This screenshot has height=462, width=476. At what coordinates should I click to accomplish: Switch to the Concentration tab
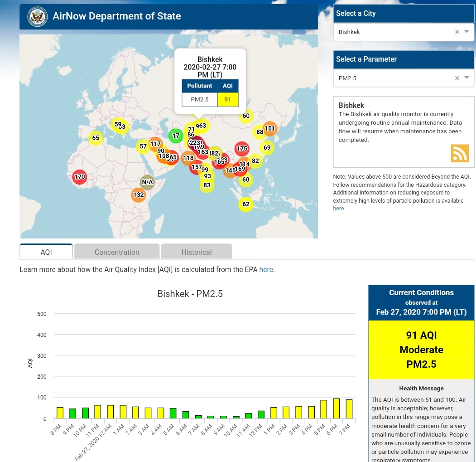[x=117, y=252]
